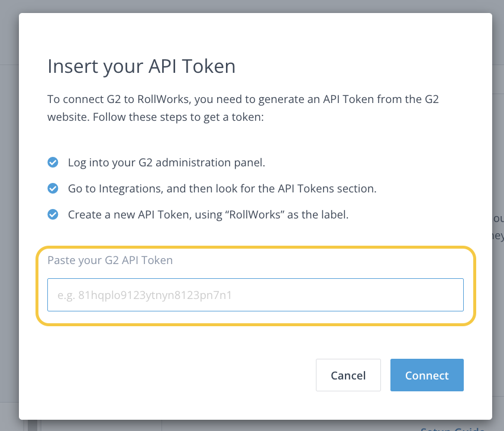This screenshot has width=504, height=431.
Task: Click the checkmark beside "Log into your G2"
Action: click(53, 162)
